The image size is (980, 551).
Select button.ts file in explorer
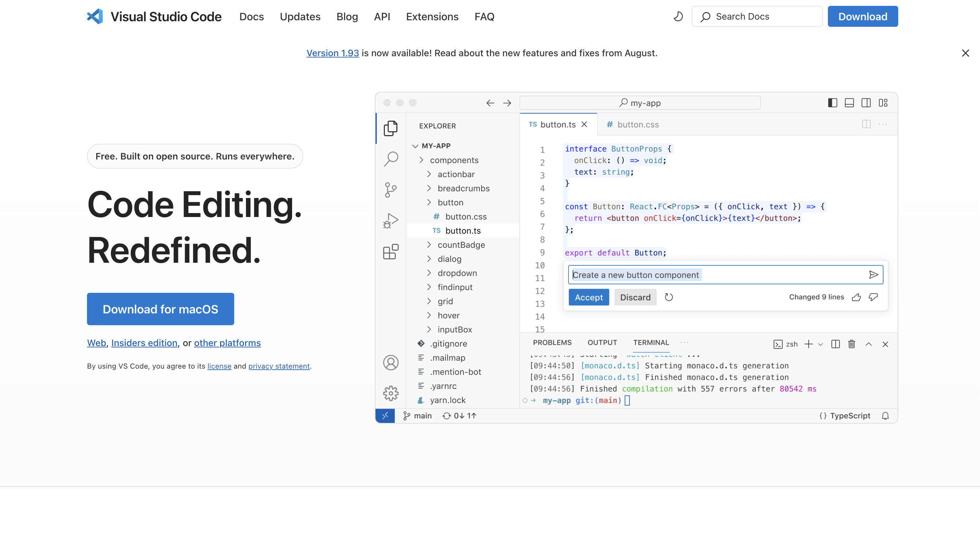463,231
